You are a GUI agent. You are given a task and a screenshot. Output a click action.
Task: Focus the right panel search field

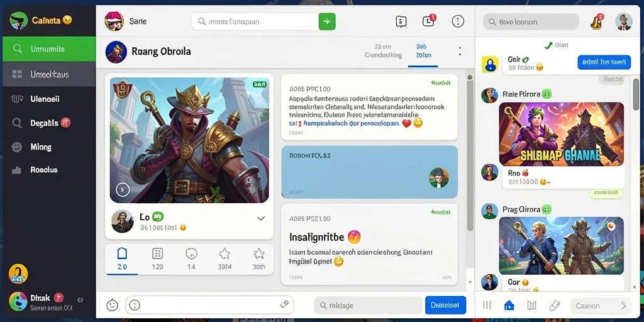point(531,22)
